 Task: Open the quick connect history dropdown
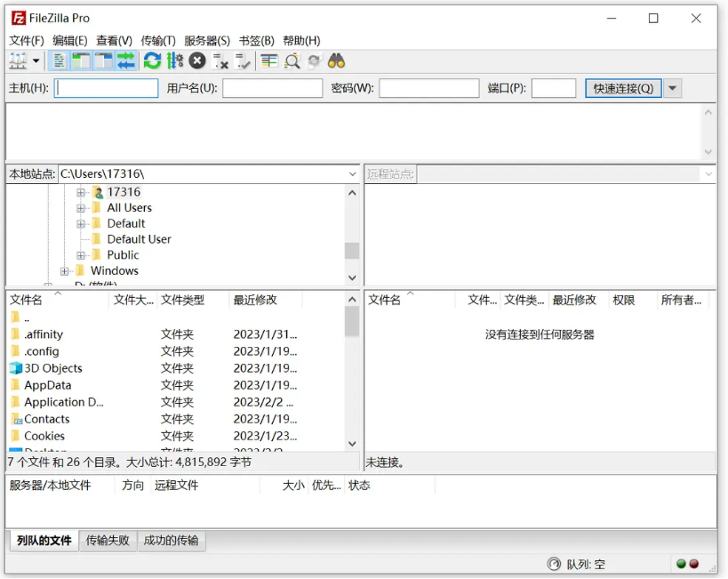673,88
